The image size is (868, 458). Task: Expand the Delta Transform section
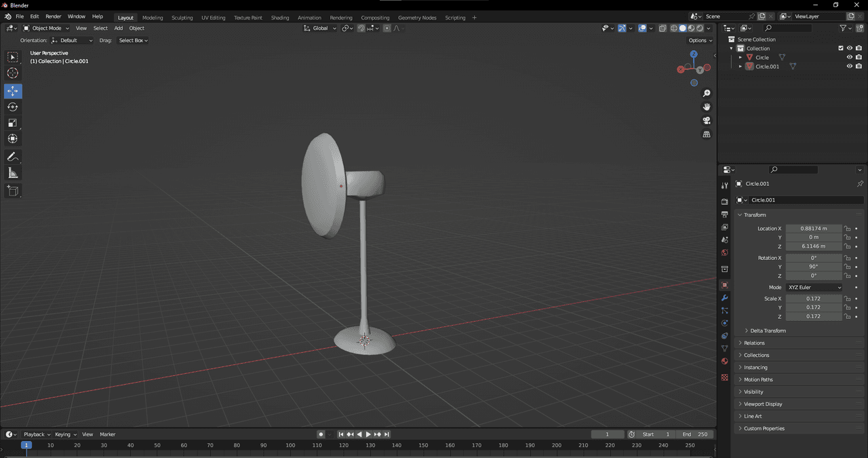coord(768,330)
